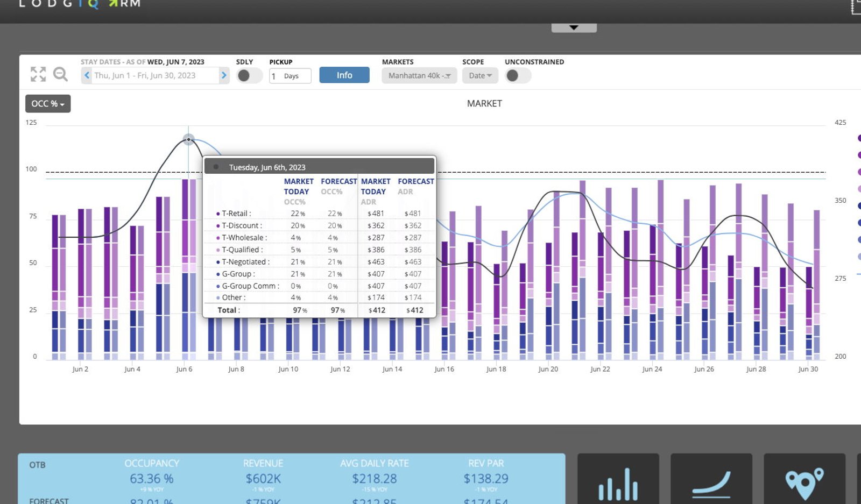Click the zoom out magnifier icon
The width and height of the screenshot is (861, 504).
click(x=61, y=74)
